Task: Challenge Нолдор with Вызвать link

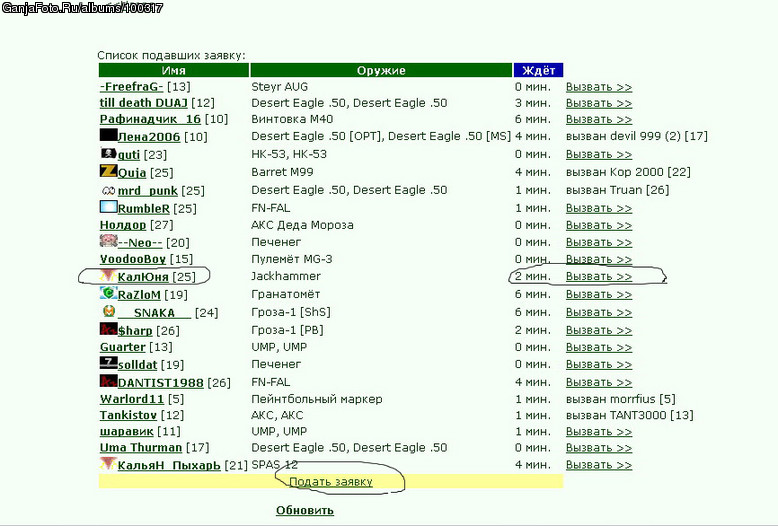Action: [599, 226]
